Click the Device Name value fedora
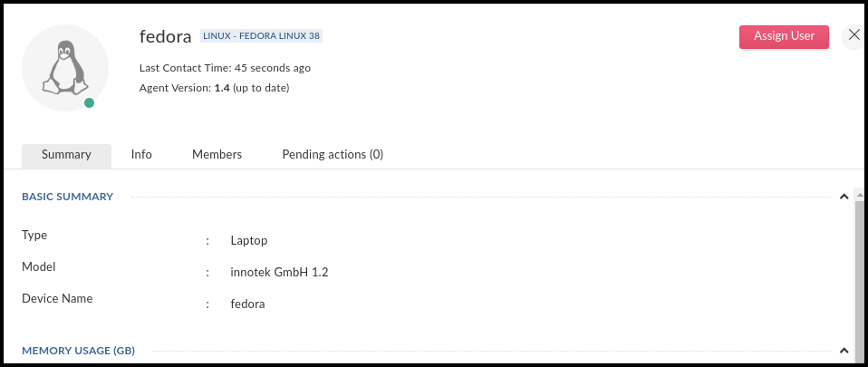 248,304
